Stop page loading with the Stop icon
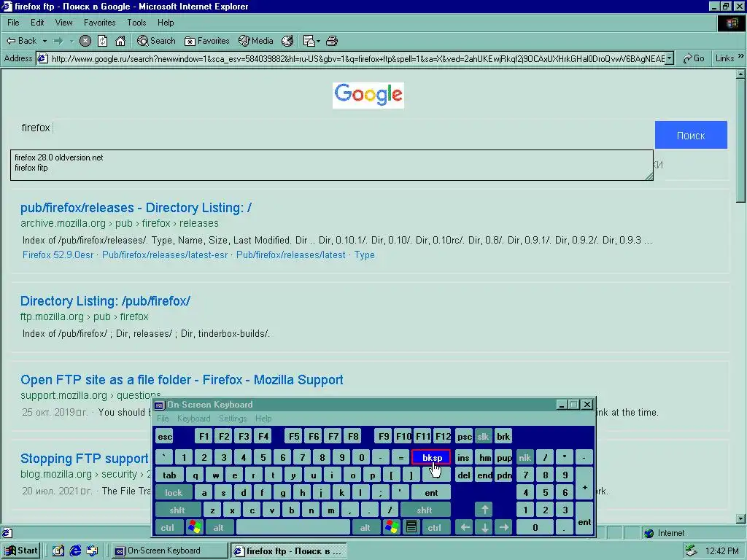The image size is (747, 560). point(85,41)
